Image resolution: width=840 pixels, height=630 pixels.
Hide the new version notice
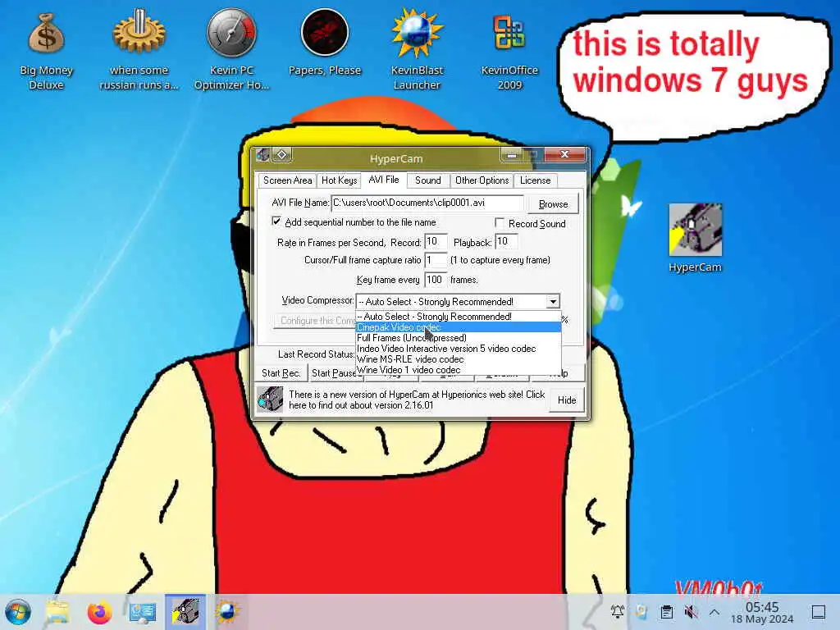pos(567,400)
